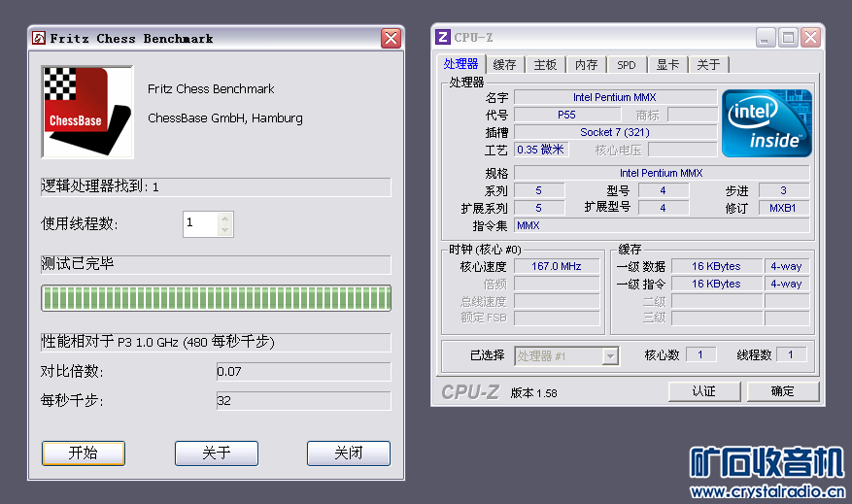Viewport: 852px width, 504px height.
Task: Click the 认证 button in CPU-Z
Action: coord(704,391)
